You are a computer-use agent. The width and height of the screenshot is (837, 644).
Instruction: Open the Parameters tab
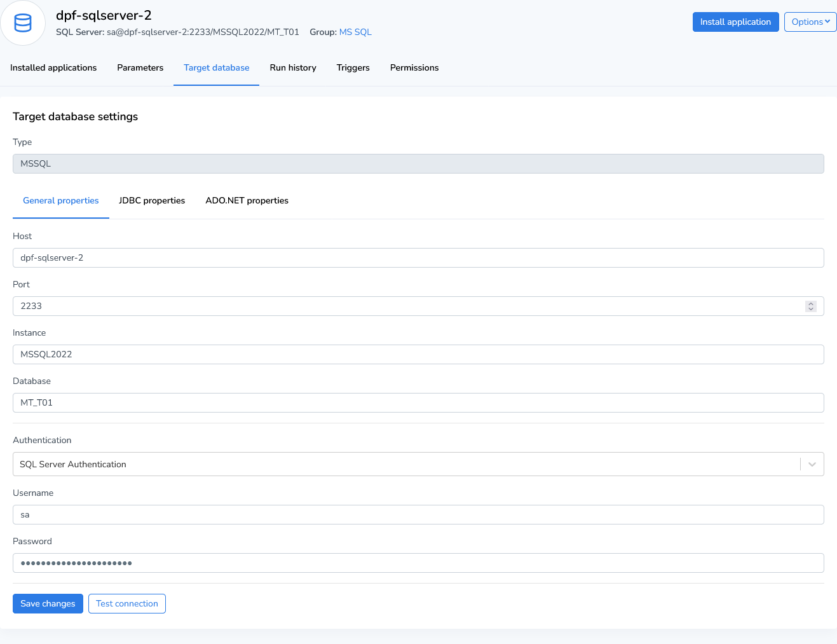tap(140, 67)
